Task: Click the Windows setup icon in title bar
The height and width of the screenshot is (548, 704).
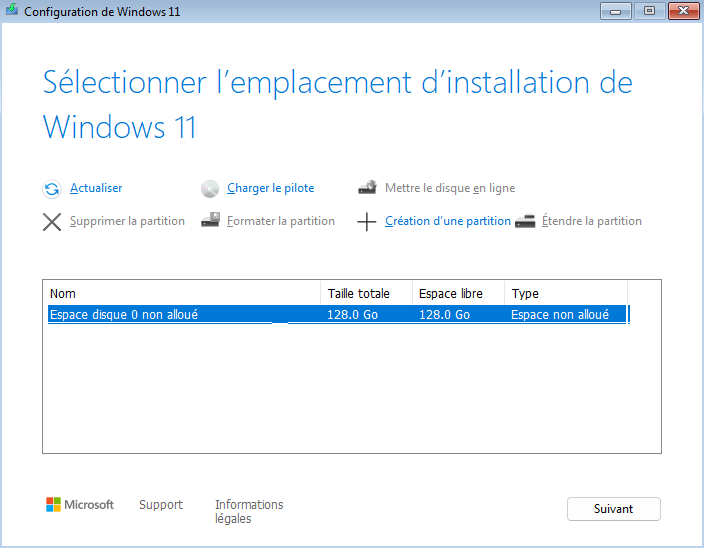Action: [x=12, y=12]
